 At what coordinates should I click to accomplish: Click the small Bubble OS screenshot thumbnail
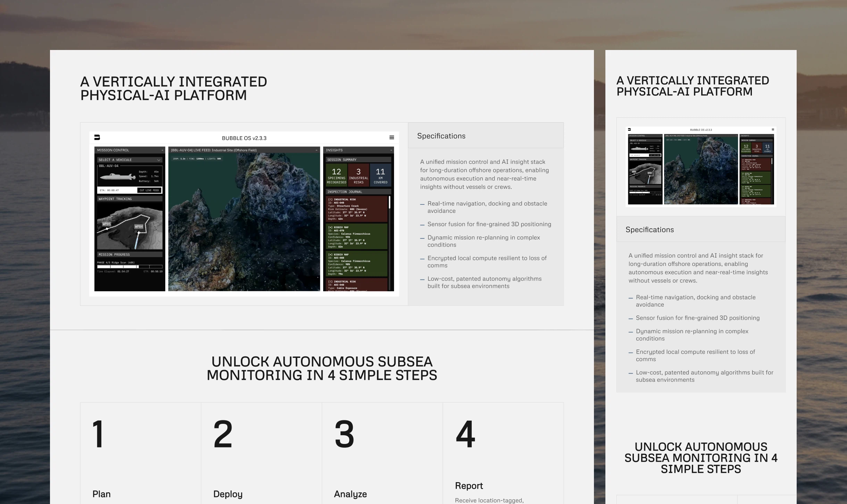701,167
